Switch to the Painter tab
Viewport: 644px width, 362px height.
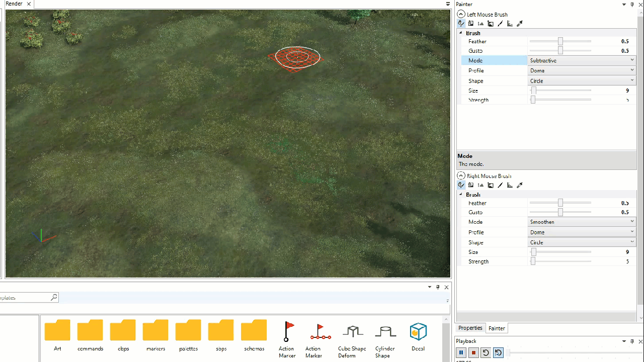coord(497,328)
